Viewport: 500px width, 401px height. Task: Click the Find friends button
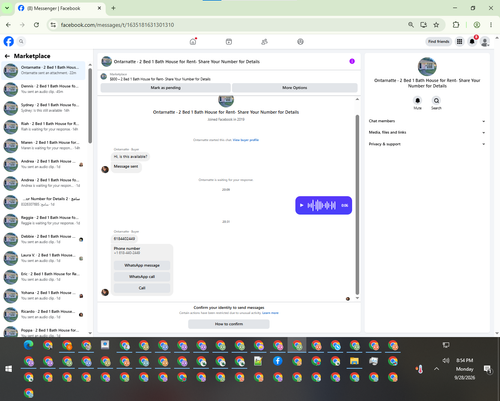point(439,41)
